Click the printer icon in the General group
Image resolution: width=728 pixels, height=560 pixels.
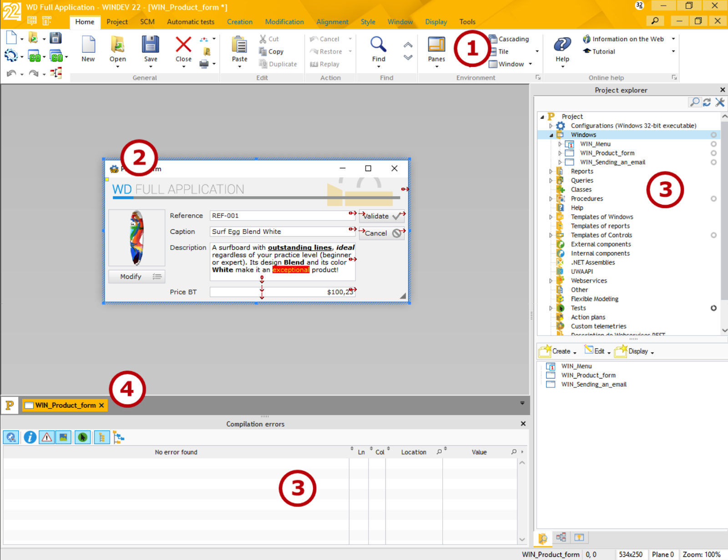pyautogui.click(x=204, y=64)
